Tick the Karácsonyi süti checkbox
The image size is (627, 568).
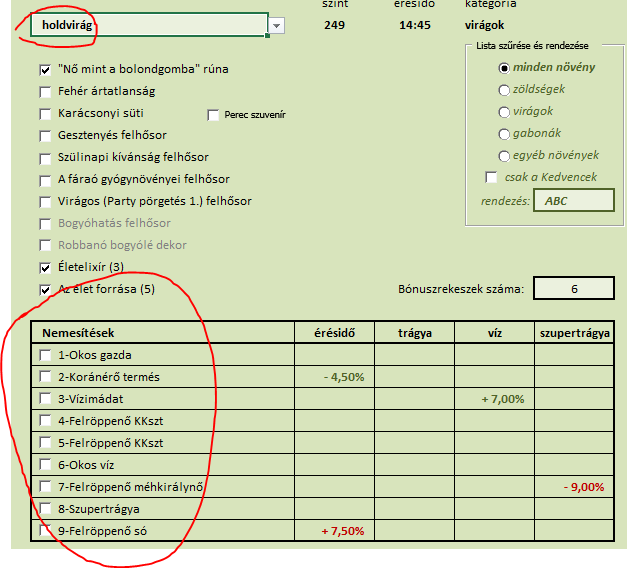45,114
